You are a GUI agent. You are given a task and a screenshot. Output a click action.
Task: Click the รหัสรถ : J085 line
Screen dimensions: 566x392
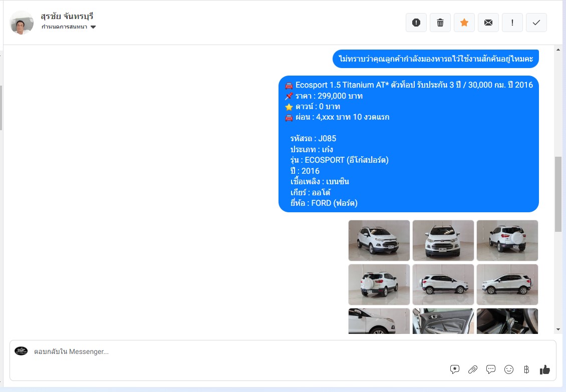tap(314, 139)
